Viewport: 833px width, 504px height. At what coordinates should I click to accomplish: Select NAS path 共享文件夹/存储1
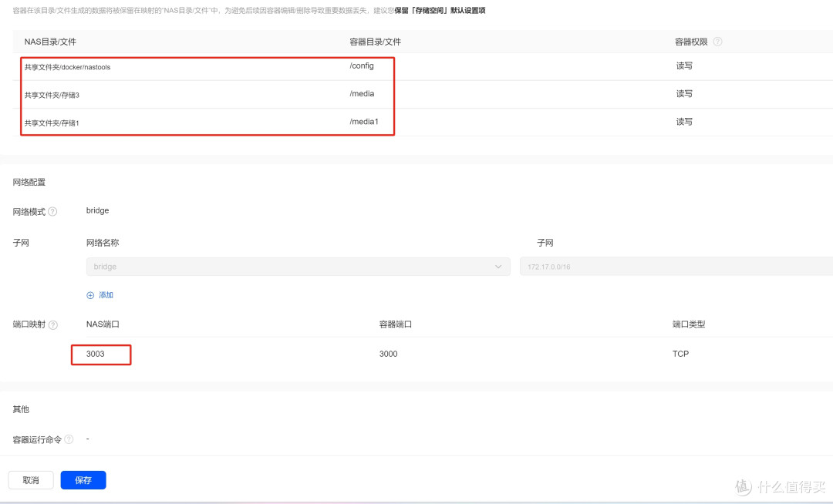(52, 123)
